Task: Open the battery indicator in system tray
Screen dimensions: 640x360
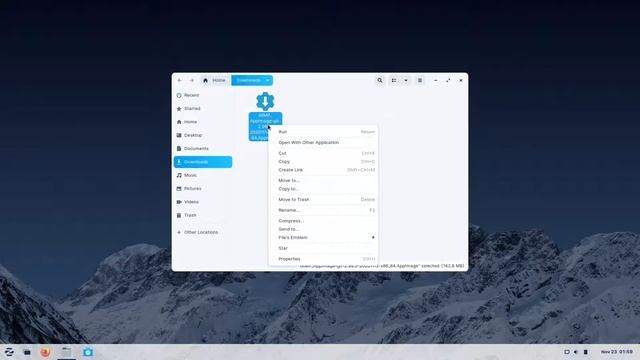Action: point(585,352)
